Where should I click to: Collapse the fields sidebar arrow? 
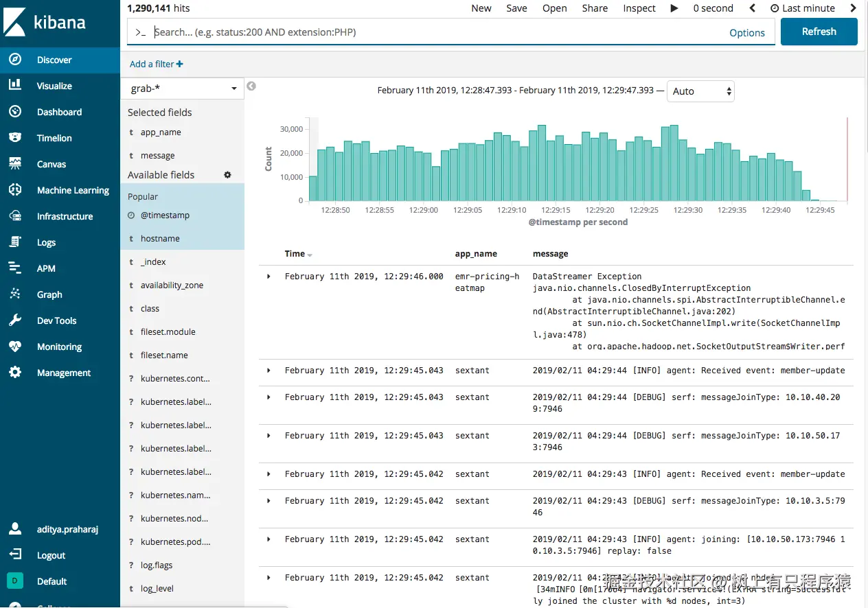(x=251, y=86)
